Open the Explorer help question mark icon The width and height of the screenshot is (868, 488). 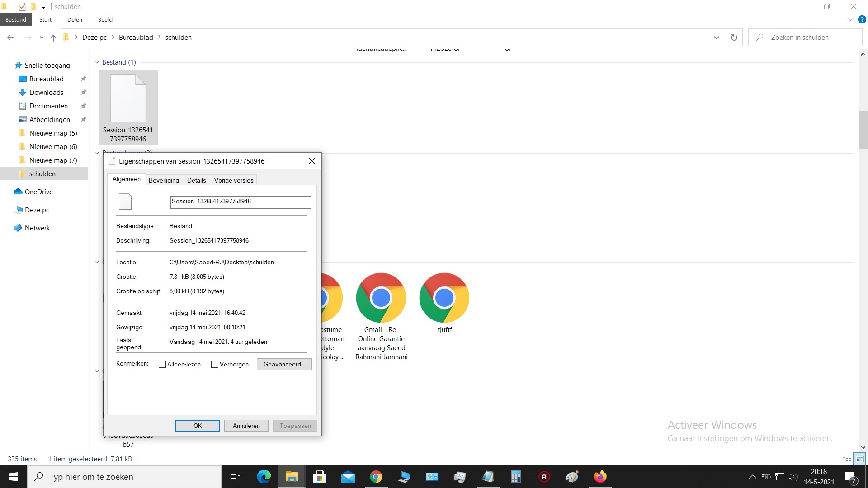pyautogui.click(x=862, y=19)
